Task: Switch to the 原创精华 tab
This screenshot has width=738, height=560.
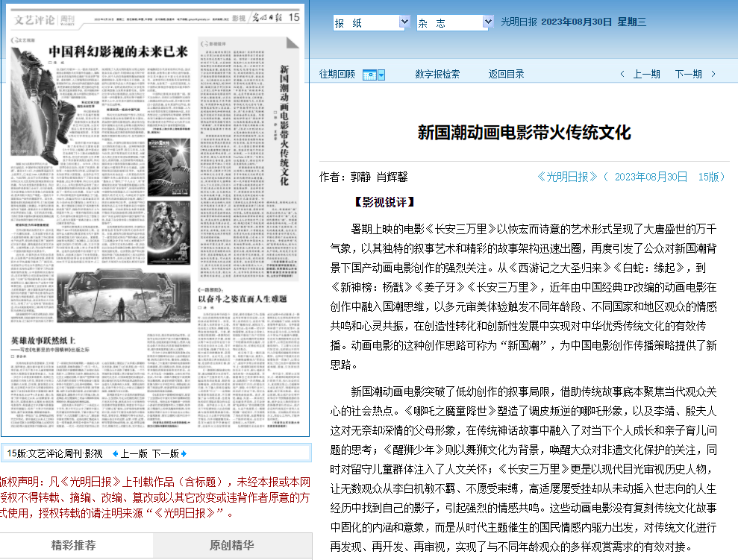Action: click(x=231, y=545)
